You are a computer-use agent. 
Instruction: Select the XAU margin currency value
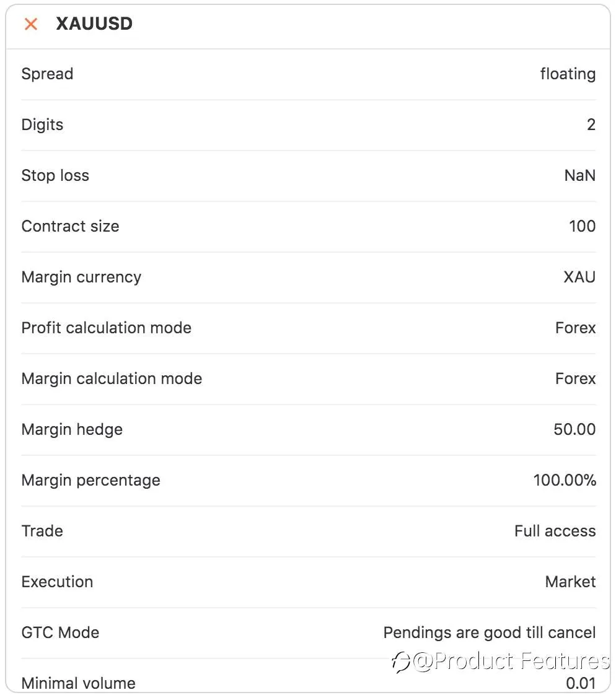pos(579,277)
